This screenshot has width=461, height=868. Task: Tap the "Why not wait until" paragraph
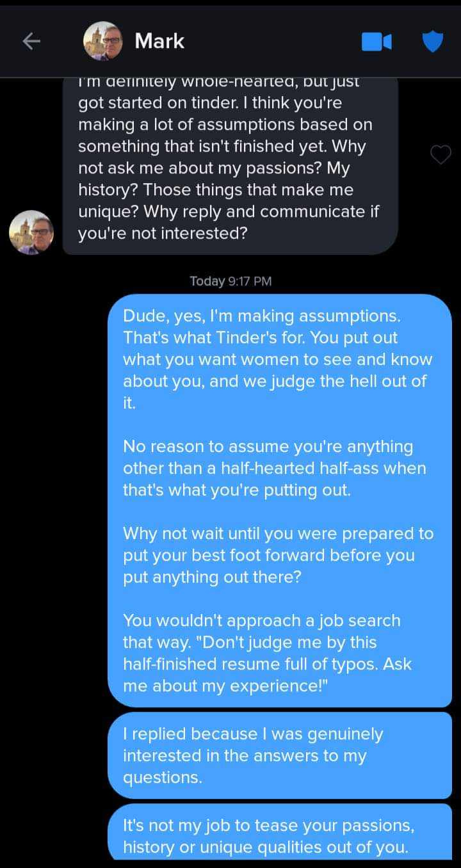(x=278, y=555)
